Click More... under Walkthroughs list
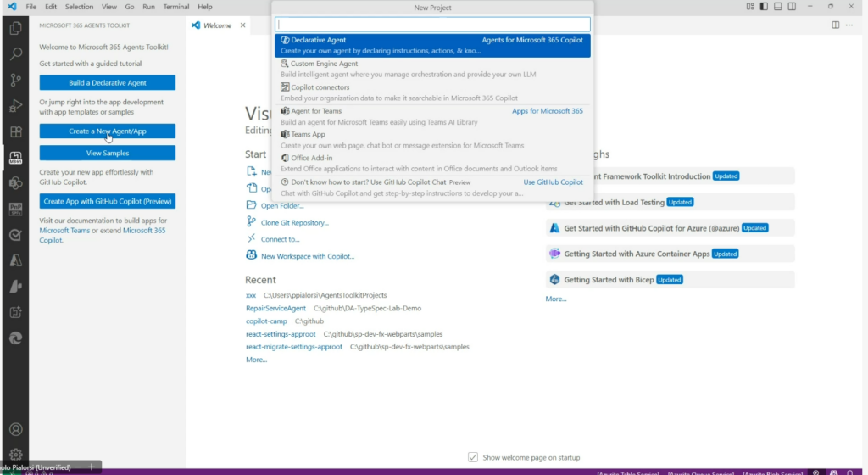Screen dimensions: 868x475 click(x=556, y=299)
